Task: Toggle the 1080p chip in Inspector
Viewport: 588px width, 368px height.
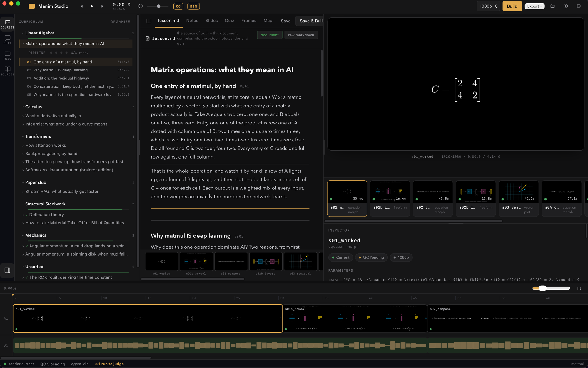Action: point(401,257)
